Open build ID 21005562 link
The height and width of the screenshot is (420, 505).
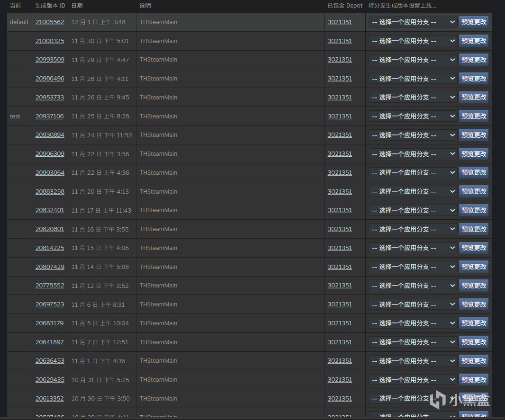[x=50, y=22]
